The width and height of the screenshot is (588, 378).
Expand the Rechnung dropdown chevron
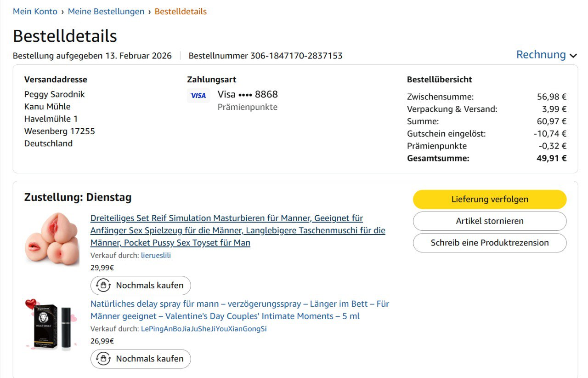click(573, 56)
